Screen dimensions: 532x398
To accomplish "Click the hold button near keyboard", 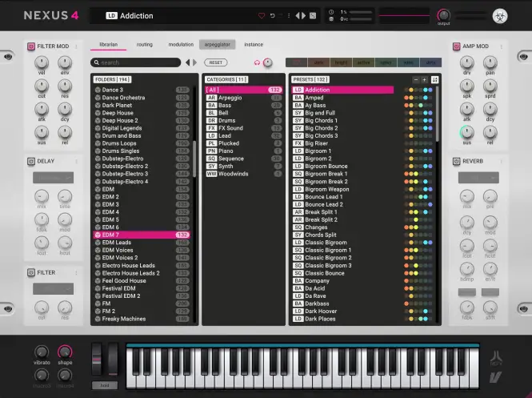I will 105,385.
